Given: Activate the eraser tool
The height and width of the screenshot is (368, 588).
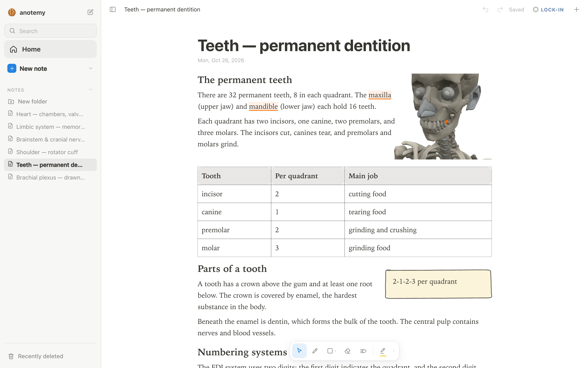Looking at the screenshot, I should (x=347, y=351).
